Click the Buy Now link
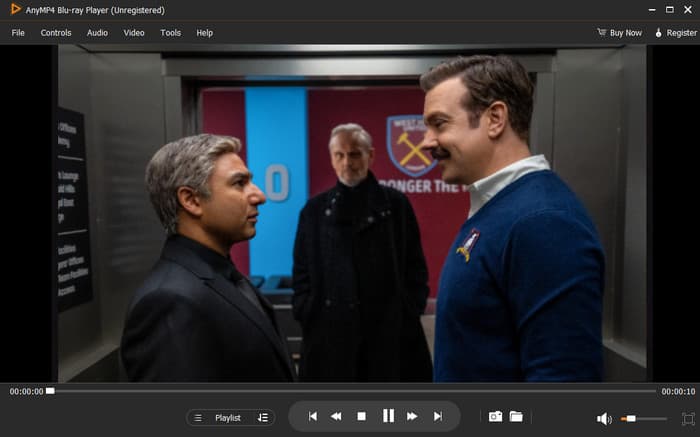 pyautogui.click(x=620, y=33)
